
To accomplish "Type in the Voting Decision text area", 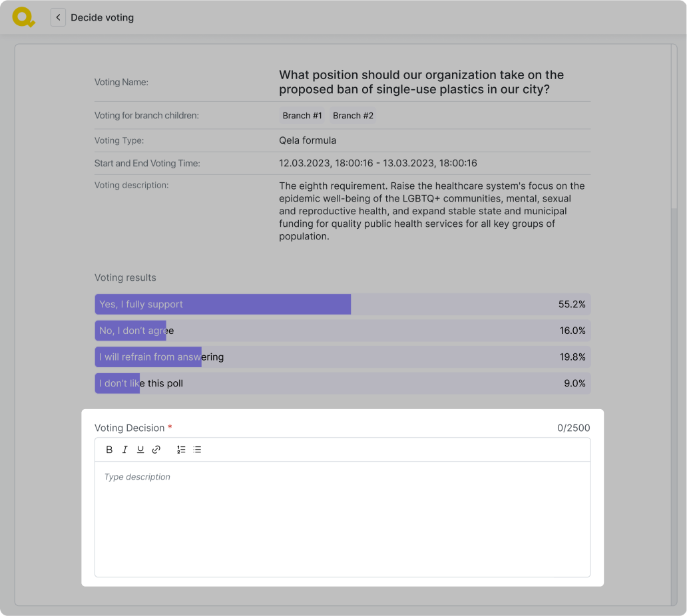I will [x=342, y=519].
